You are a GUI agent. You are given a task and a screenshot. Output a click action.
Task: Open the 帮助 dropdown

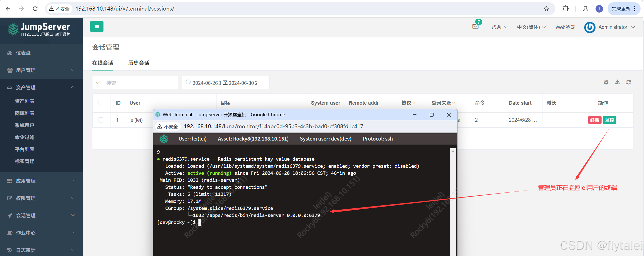pyautogui.click(x=499, y=27)
